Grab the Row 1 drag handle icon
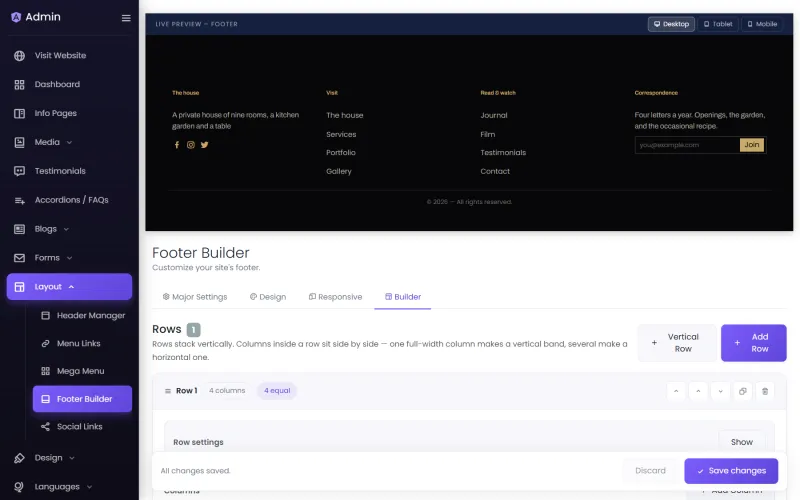The image size is (800, 500). point(167,391)
